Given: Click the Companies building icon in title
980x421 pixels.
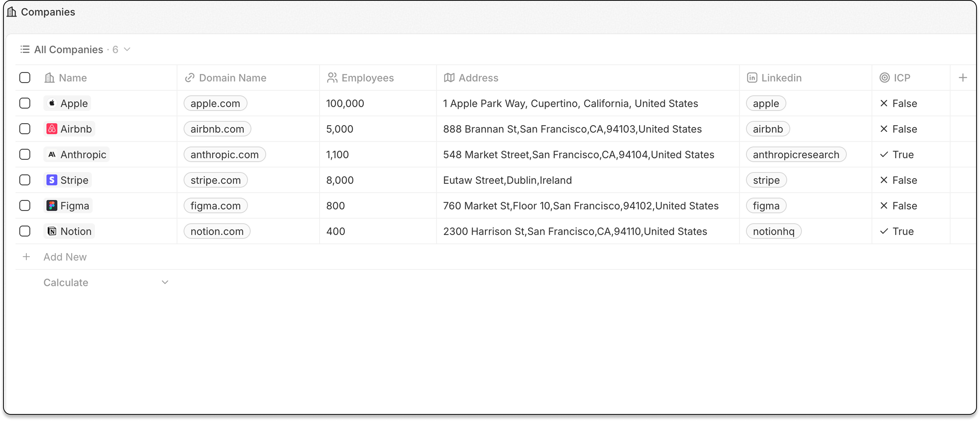Looking at the screenshot, I should (12, 12).
